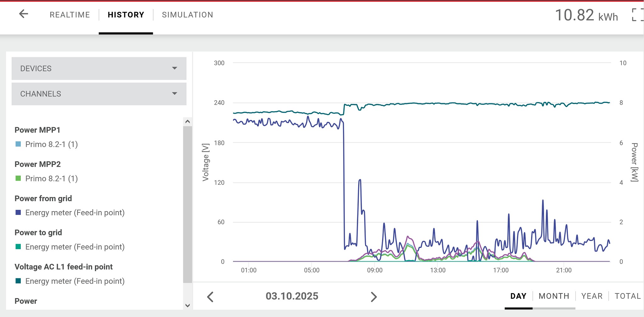
Task: Click the back arrow icon
Action: click(24, 14)
